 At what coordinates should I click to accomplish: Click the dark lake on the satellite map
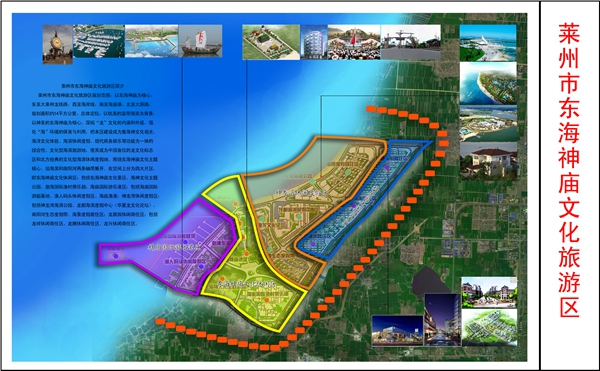(x=430, y=281)
